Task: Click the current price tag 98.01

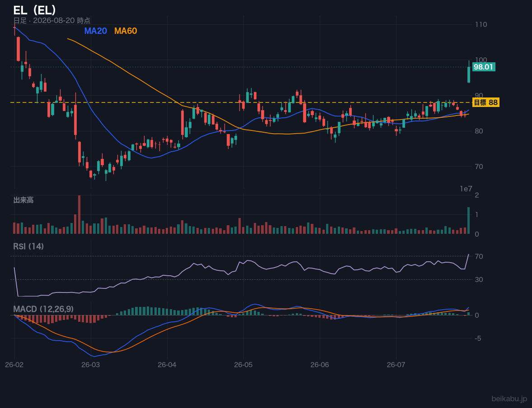Action: pos(484,67)
